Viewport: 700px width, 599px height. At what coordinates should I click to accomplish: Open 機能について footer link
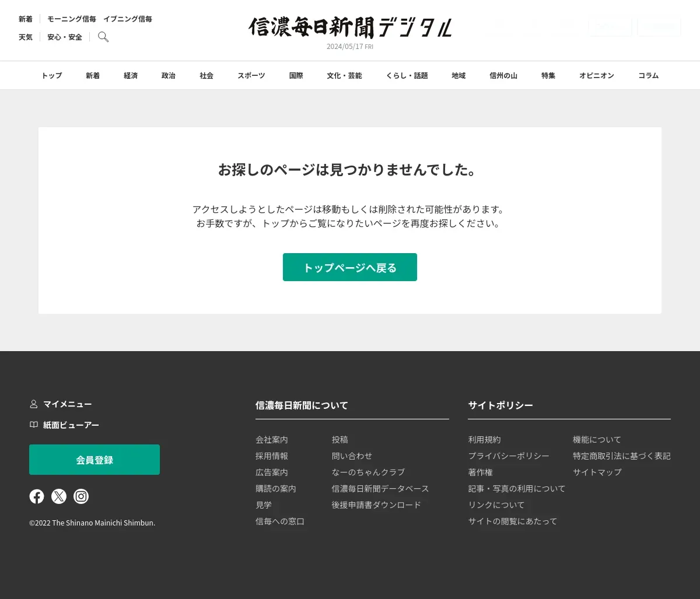point(597,440)
